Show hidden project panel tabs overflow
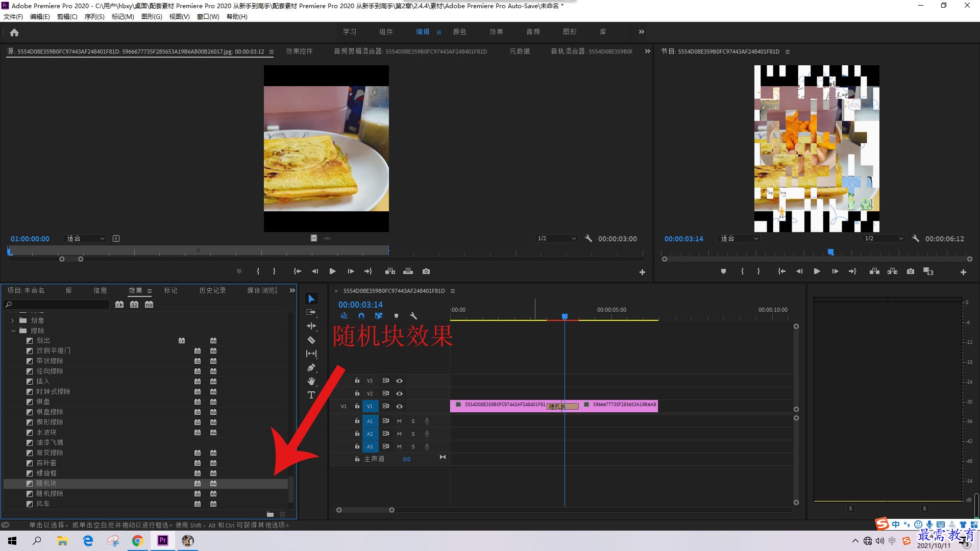The width and height of the screenshot is (980, 551). pyautogui.click(x=292, y=290)
